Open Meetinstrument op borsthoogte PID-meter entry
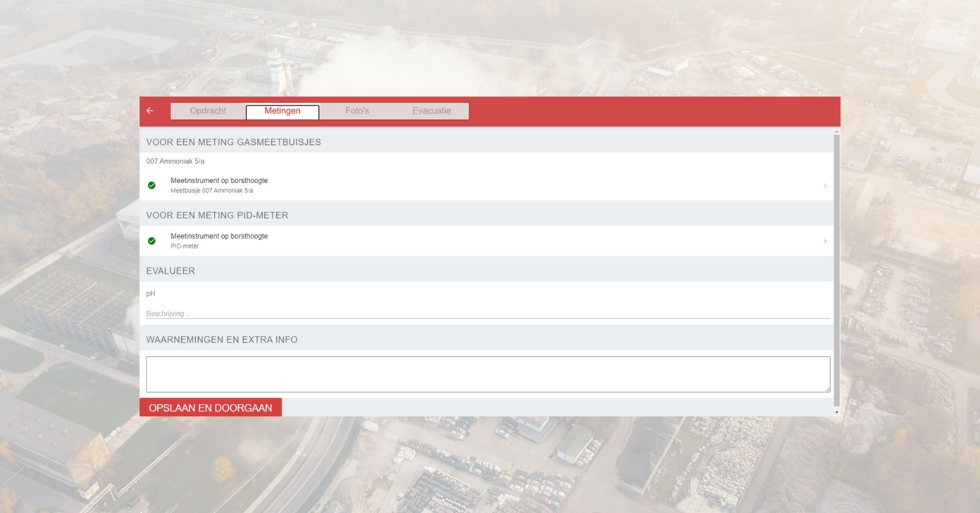 (486, 241)
